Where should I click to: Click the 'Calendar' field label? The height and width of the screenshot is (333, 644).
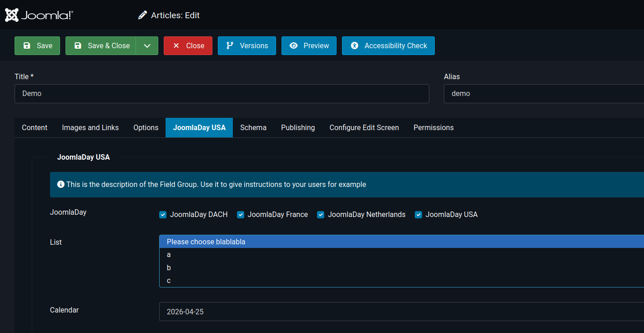64,310
